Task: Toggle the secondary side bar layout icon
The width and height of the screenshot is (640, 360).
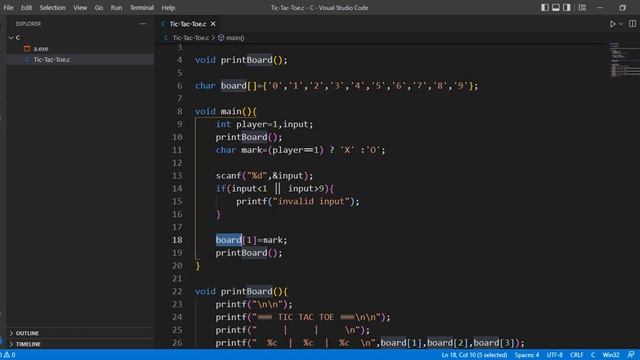Action: [567, 8]
